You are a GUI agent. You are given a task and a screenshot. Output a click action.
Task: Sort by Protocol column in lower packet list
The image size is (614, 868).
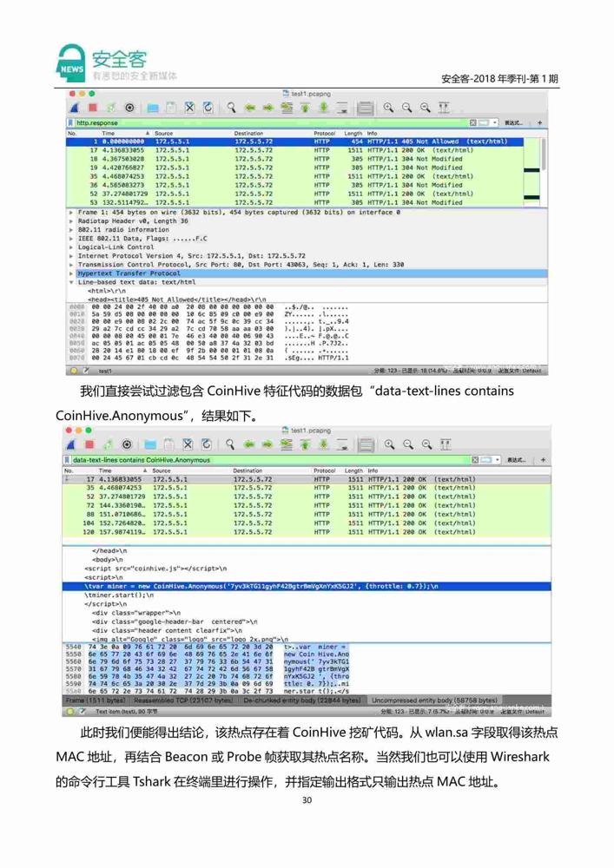325,470
